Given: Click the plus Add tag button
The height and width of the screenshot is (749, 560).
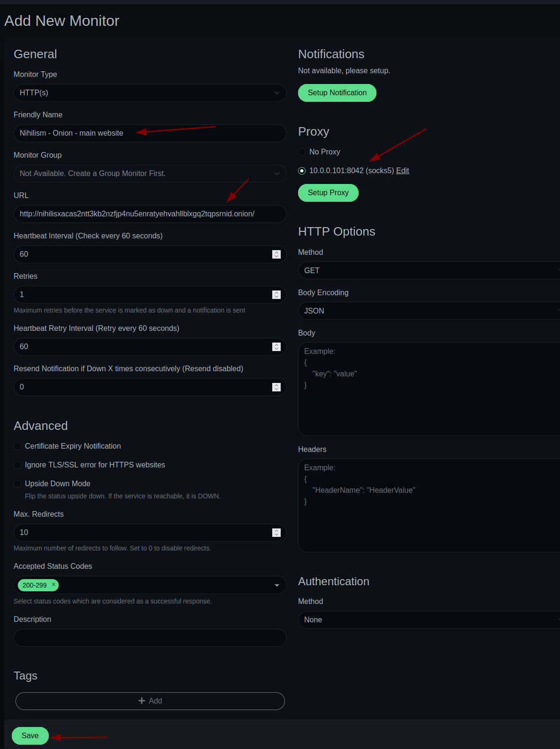Looking at the screenshot, I should point(150,701).
